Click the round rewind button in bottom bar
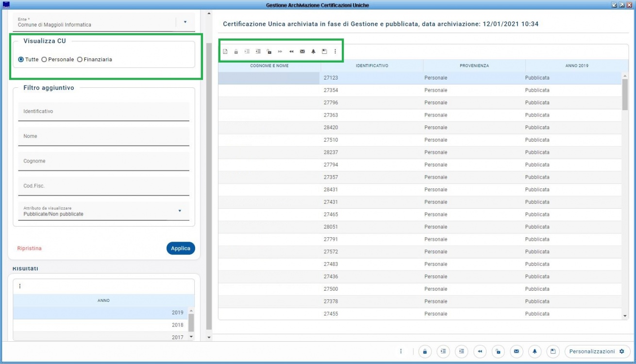636x364 pixels. click(480, 351)
